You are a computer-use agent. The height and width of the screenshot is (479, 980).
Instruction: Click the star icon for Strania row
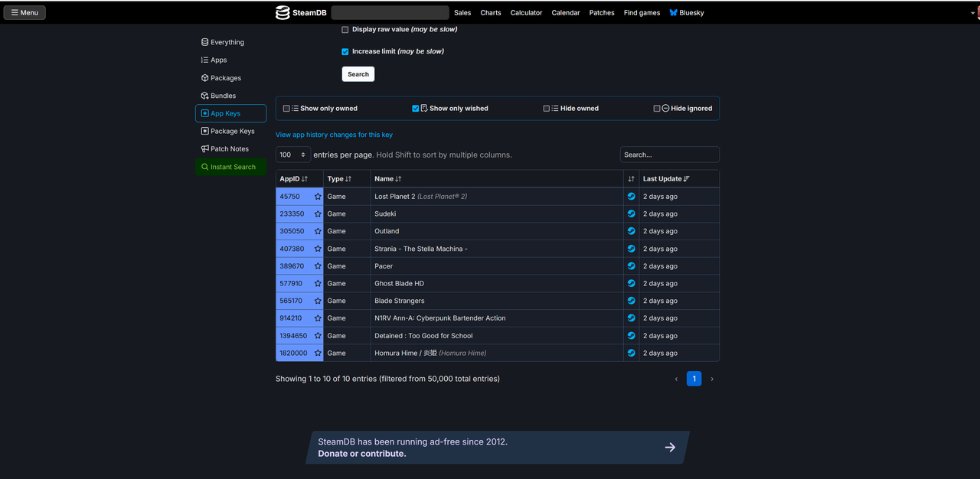pyautogui.click(x=318, y=249)
